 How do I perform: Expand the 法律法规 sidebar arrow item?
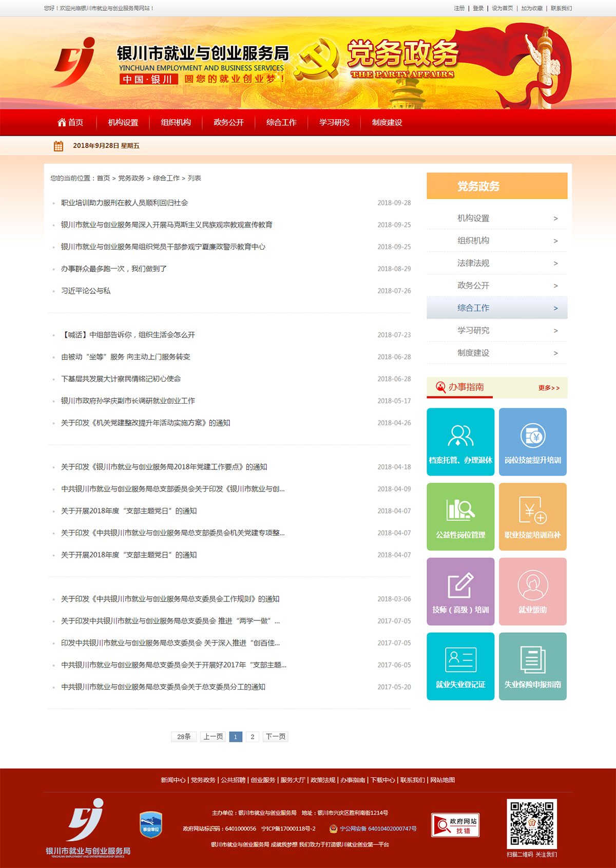point(555,263)
